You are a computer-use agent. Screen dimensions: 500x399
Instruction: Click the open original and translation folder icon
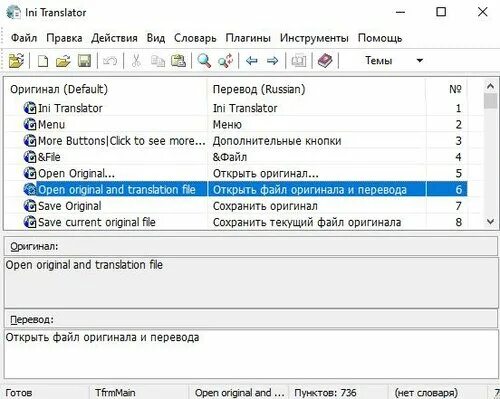click(x=16, y=61)
